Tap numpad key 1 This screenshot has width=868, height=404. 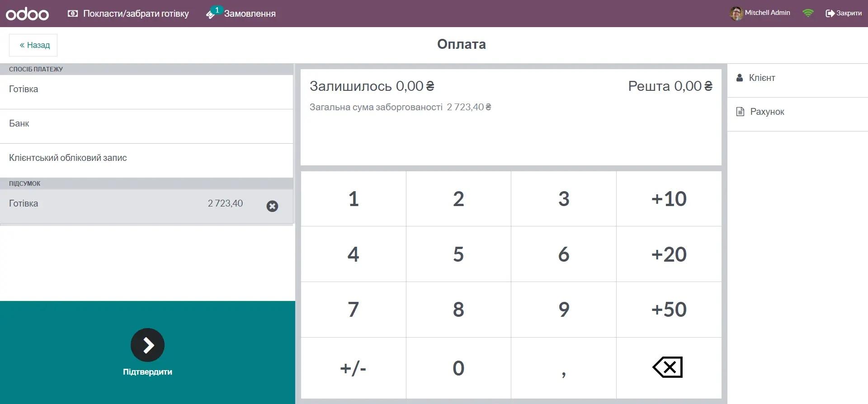[x=354, y=199]
